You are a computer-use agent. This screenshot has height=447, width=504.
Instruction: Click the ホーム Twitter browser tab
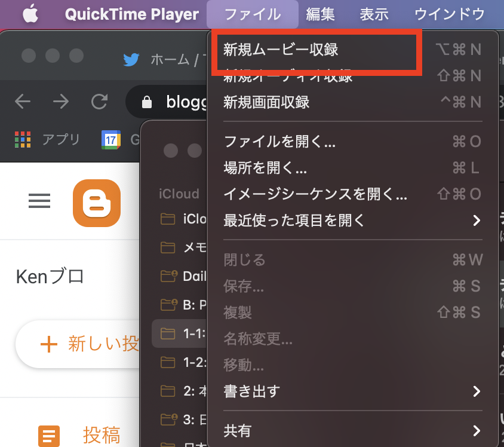(x=164, y=60)
